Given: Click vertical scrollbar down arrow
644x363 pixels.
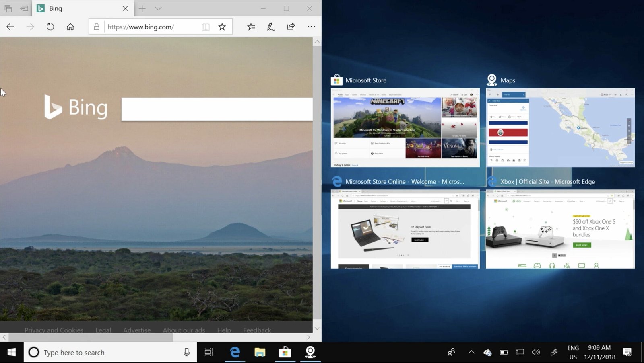Looking at the screenshot, I should pyautogui.click(x=317, y=328).
